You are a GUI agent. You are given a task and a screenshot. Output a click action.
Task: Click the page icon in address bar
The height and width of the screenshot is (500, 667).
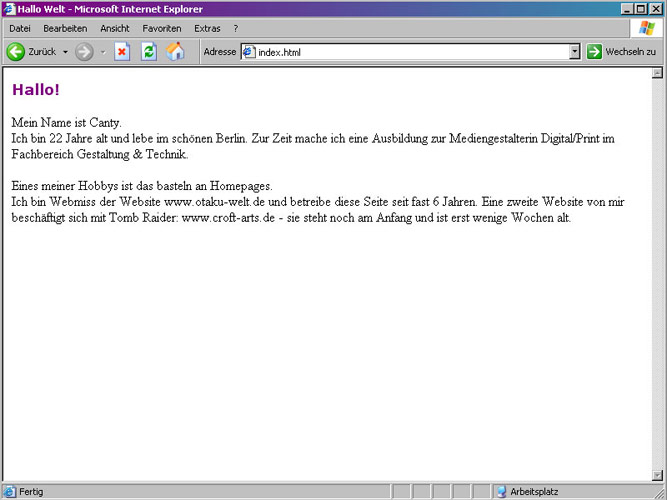[249, 52]
